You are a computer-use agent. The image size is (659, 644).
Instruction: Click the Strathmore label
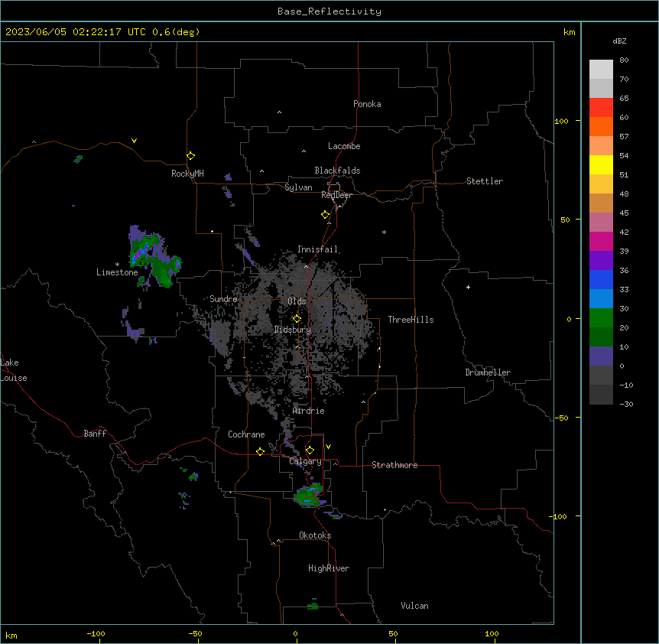[394, 465]
